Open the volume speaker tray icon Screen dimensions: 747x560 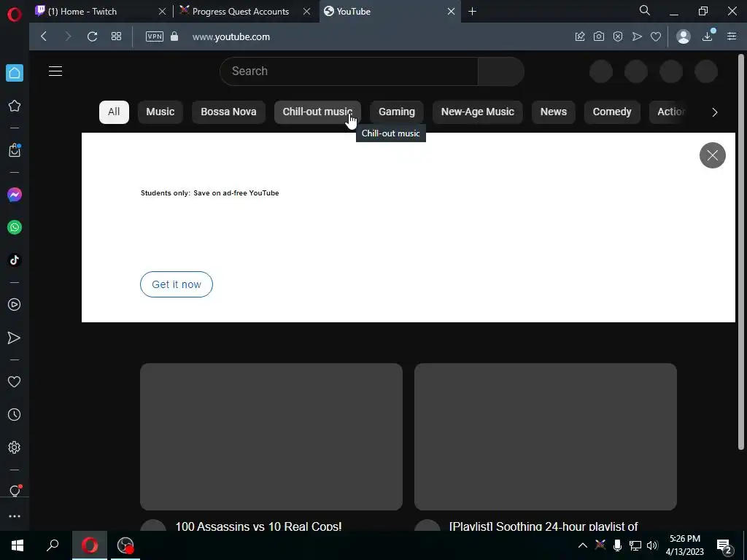pyautogui.click(x=652, y=545)
